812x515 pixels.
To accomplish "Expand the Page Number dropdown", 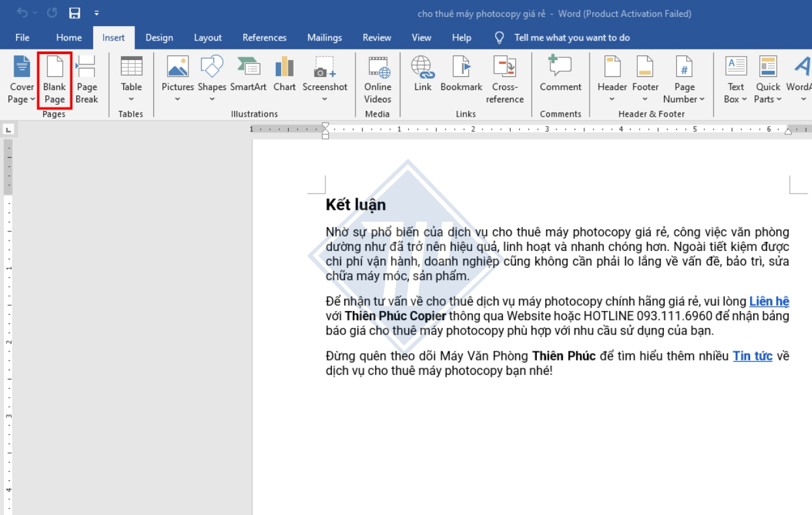I will (x=684, y=99).
